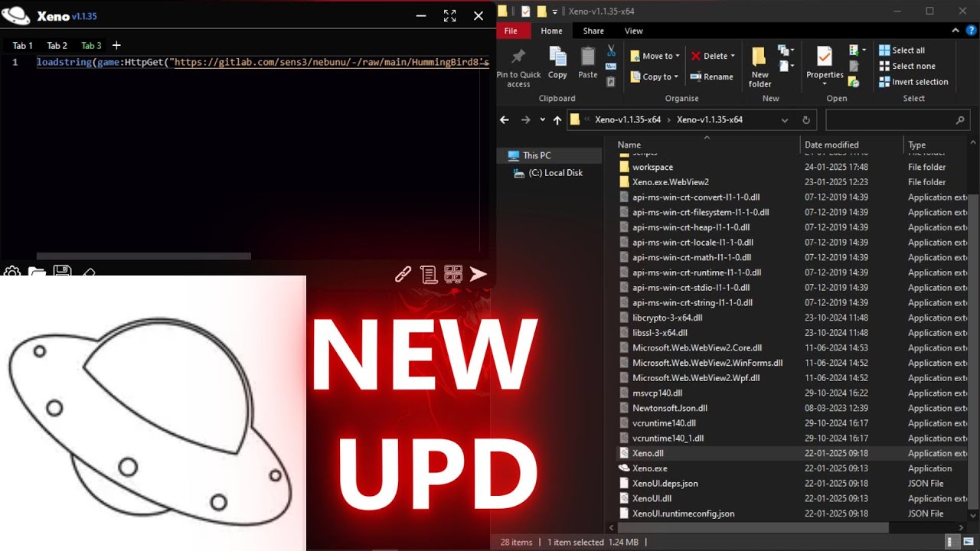Open the Share ribbon tab
980x551 pixels.
click(x=593, y=31)
